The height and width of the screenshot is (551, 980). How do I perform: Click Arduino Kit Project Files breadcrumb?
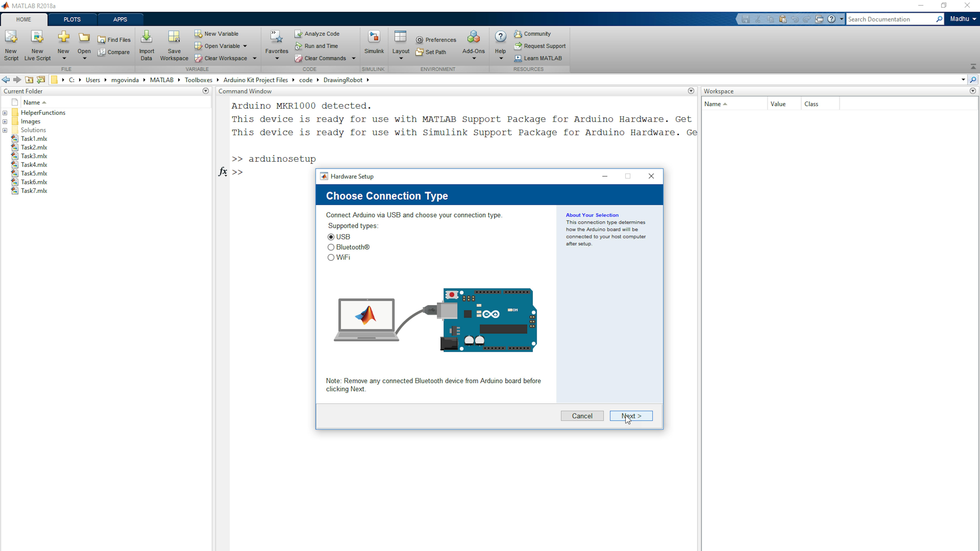256,80
